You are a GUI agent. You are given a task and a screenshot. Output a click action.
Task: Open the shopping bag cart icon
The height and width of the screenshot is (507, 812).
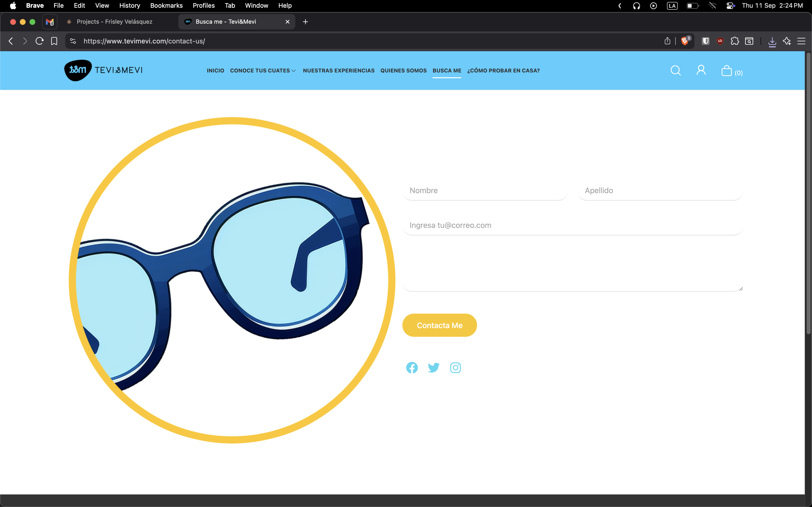(726, 71)
